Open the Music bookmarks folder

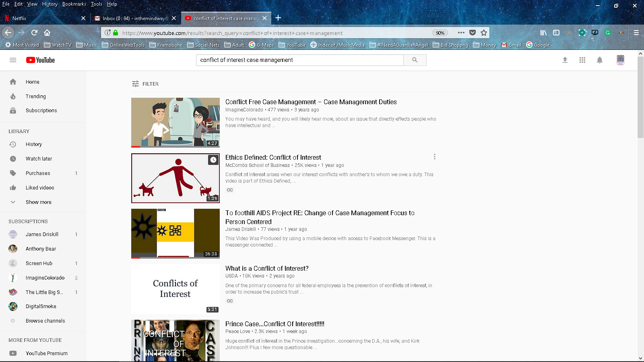coord(87,45)
